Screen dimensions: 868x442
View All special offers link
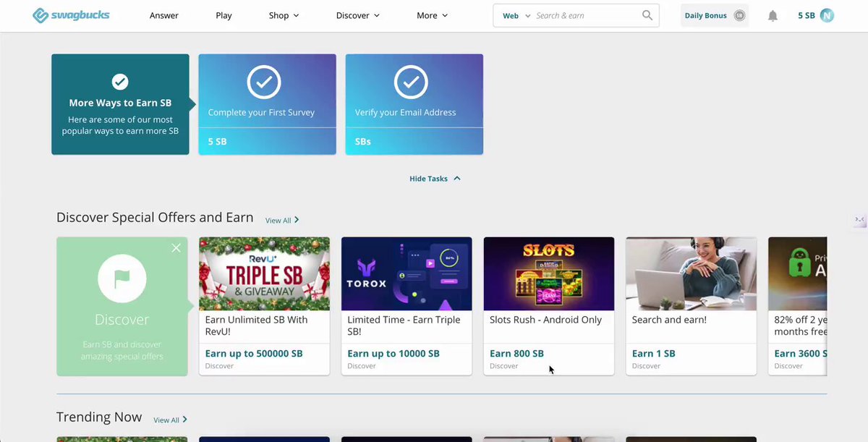282,220
